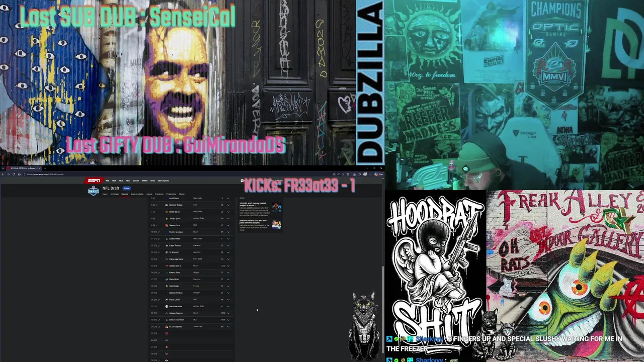Click the browser Home icon
Image resolution: width=644 pixels, height=362 pixels.
tap(19, 174)
